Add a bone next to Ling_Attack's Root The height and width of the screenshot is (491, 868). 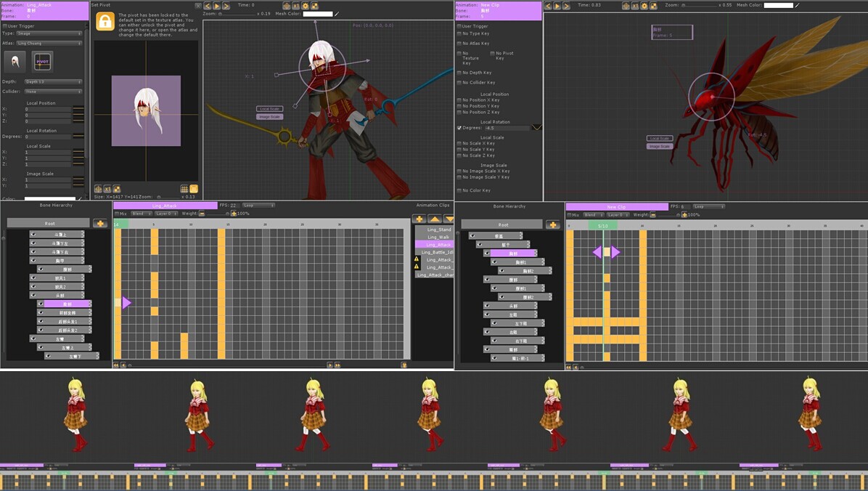[100, 223]
